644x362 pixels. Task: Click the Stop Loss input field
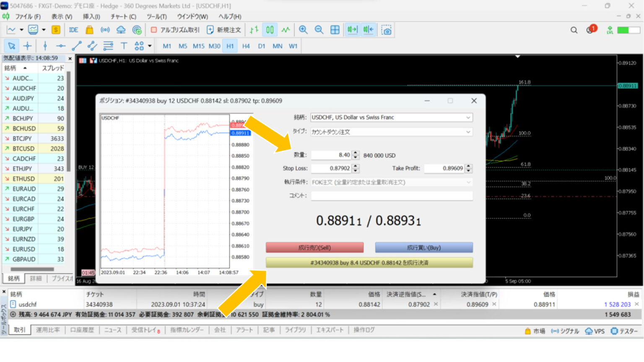(x=331, y=168)
